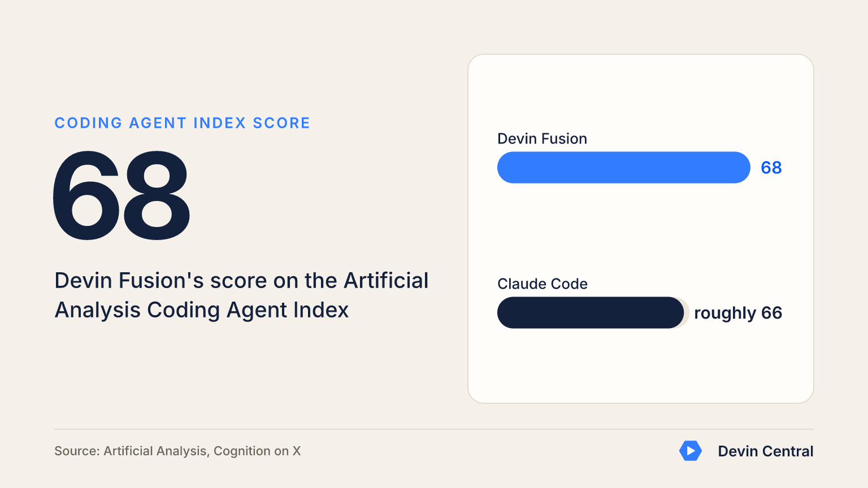Click 'Cognition on X' in source line
This screenshot has width=868, height=488.
tap(257, 451)
